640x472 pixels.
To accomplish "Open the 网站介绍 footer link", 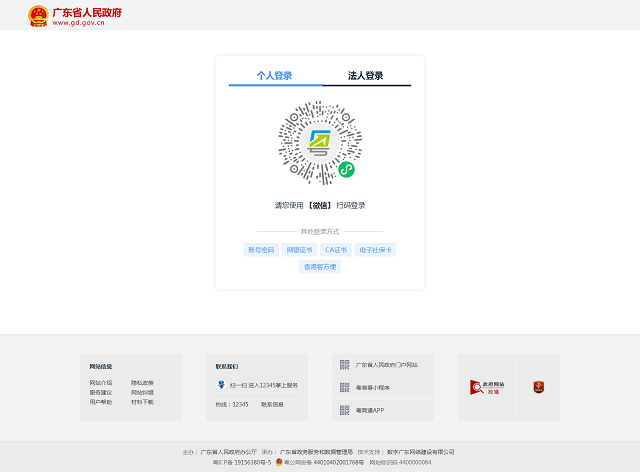I will point(101,383).
